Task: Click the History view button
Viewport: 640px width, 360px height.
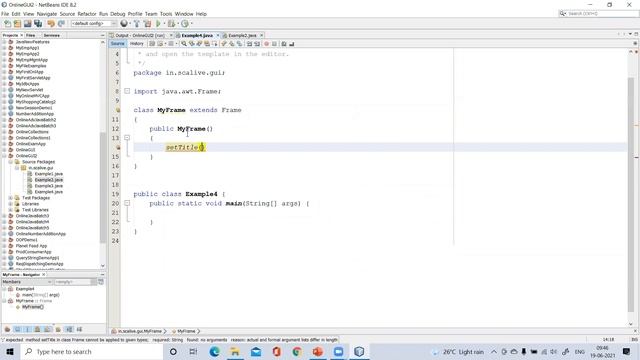Action: pos(137,44)
